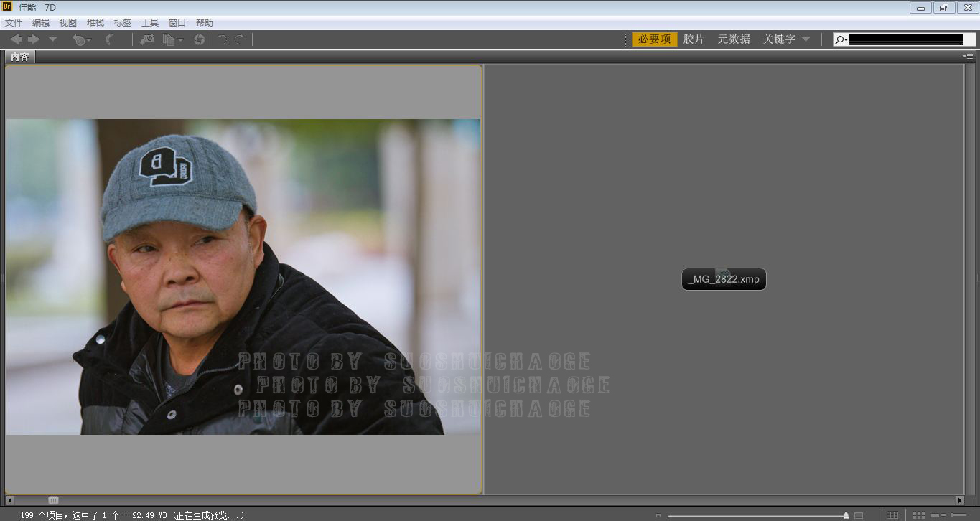Click the Go Forward arrow in toolbar
The width and height of the screenshot is (980, 521).
click(34, 39)
